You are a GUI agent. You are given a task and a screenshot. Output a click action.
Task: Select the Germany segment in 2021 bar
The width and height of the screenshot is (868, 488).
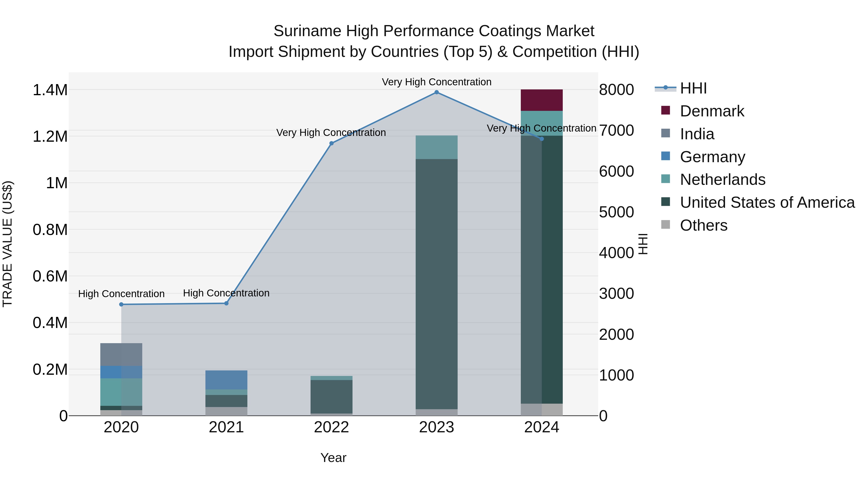click(226, 380)
